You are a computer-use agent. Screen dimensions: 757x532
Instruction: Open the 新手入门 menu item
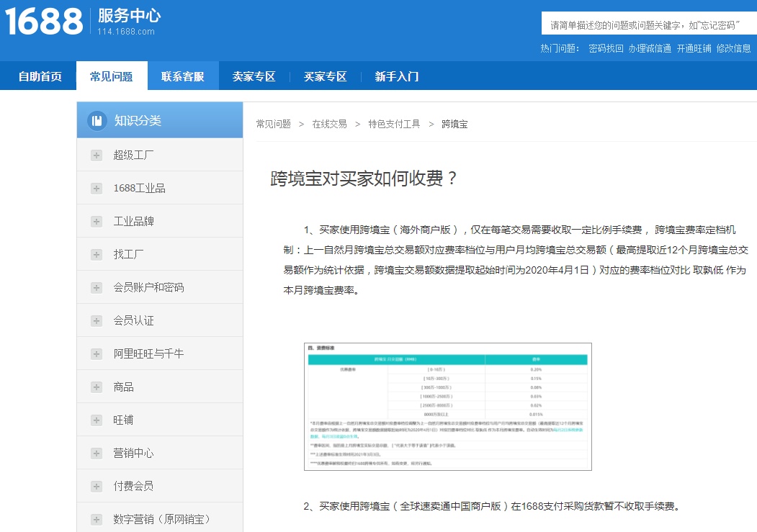tap(397, 76)
